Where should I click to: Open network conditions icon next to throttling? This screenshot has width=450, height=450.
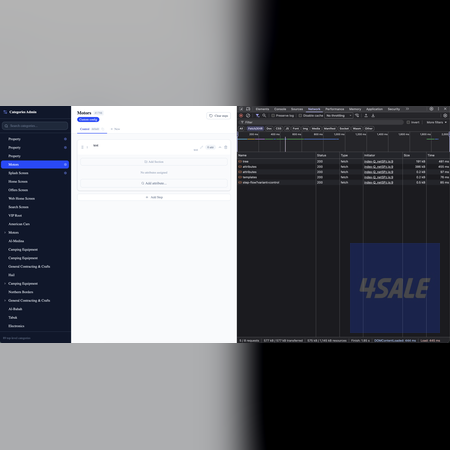pos(357,116)
